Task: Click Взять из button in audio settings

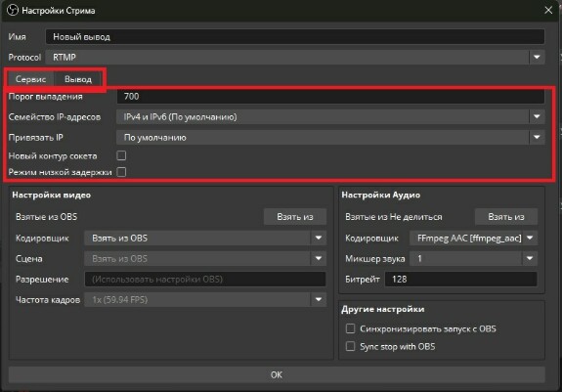Action: (x=506, y=217)
